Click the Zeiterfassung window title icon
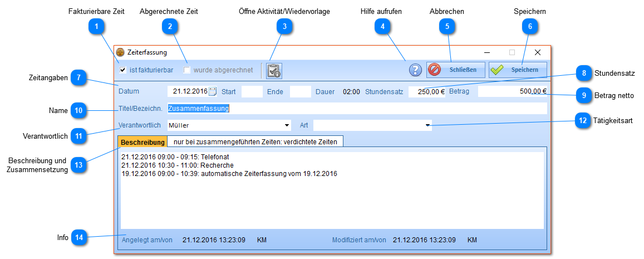The height and width of the screenshot is (259, 644). coord(120,52)
